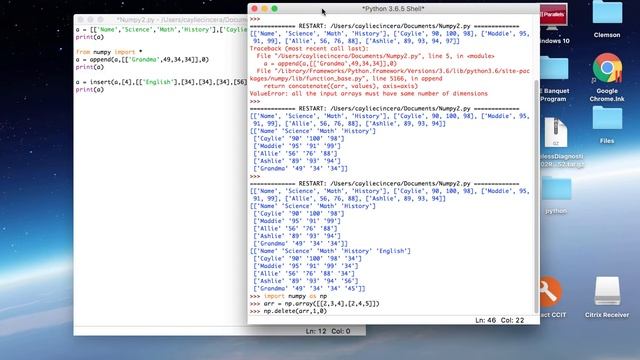
Task: Click the Ashlie output row ending '56'
Action: click(x=305, y=281)
